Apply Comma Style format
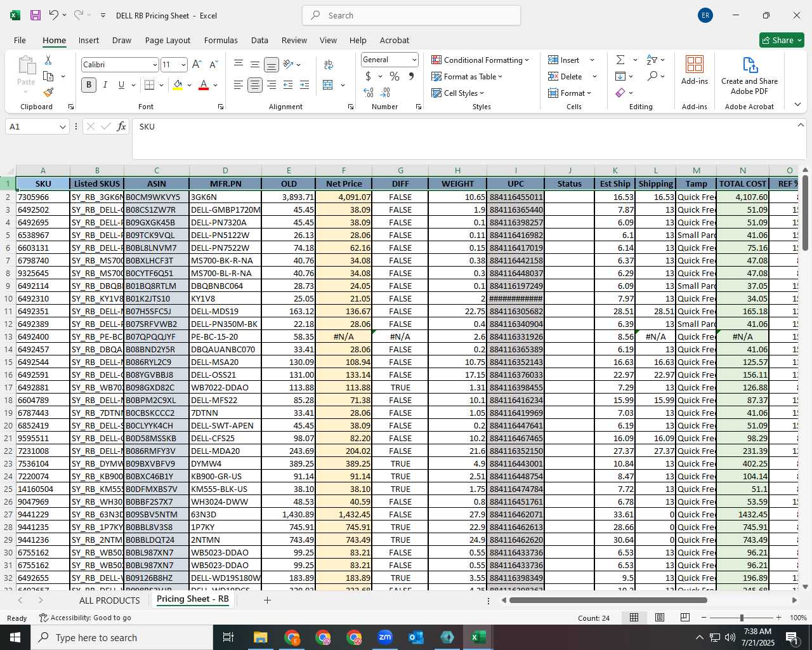 (411, 76)
